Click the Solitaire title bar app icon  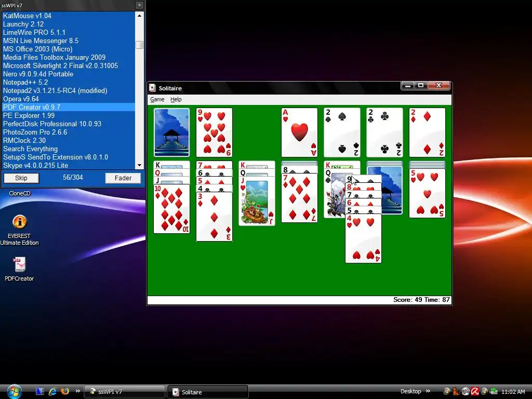[153, 88]
